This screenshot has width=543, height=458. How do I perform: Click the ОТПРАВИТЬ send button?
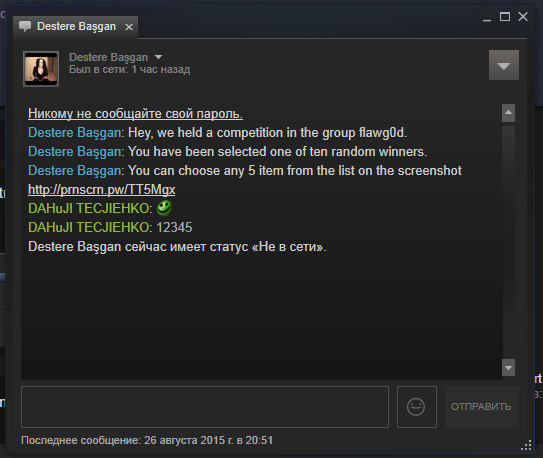coord(481,407)
